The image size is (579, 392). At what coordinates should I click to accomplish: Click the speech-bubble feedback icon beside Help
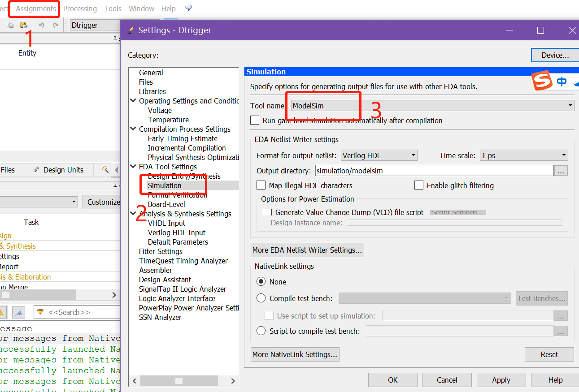click(188, 8)
